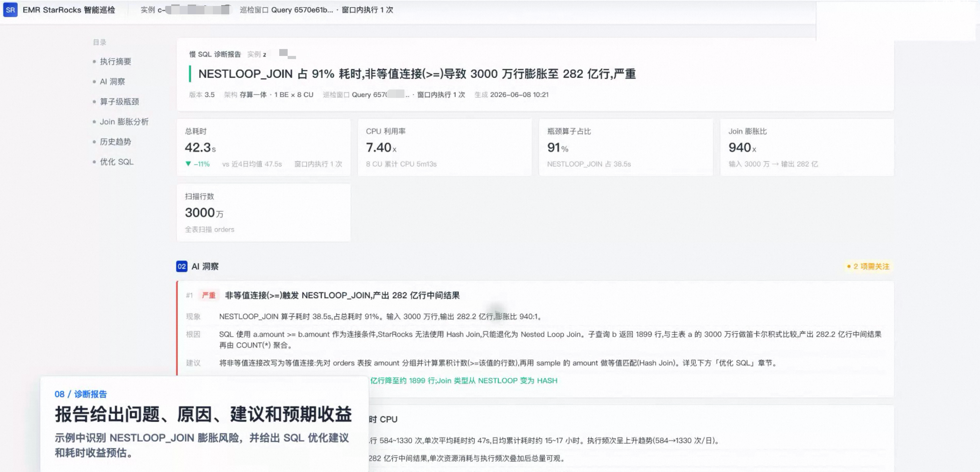The width and height of the screenshot is (980, 472).
Task: Select 历史趋势 in the sidebar
Action: 115,142
